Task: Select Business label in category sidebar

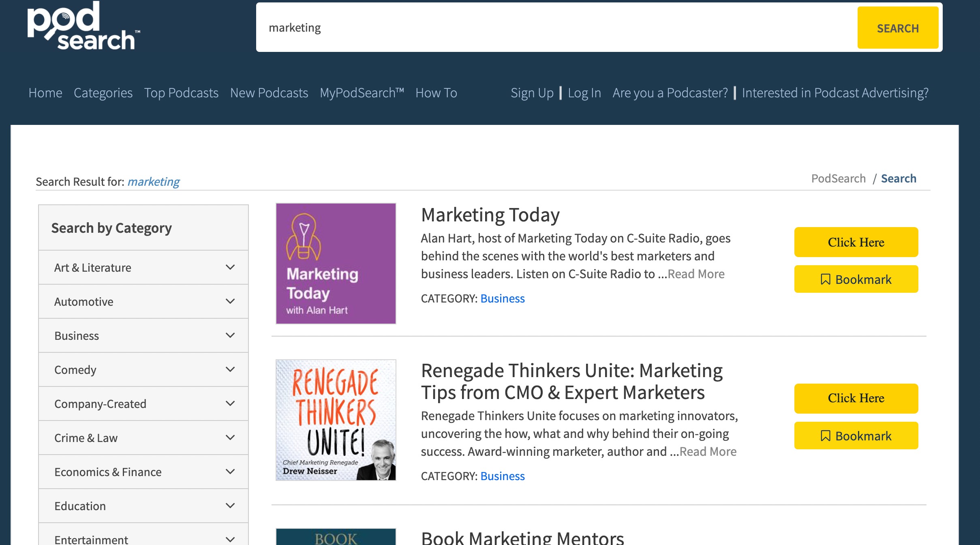Action: click(77, 336)
